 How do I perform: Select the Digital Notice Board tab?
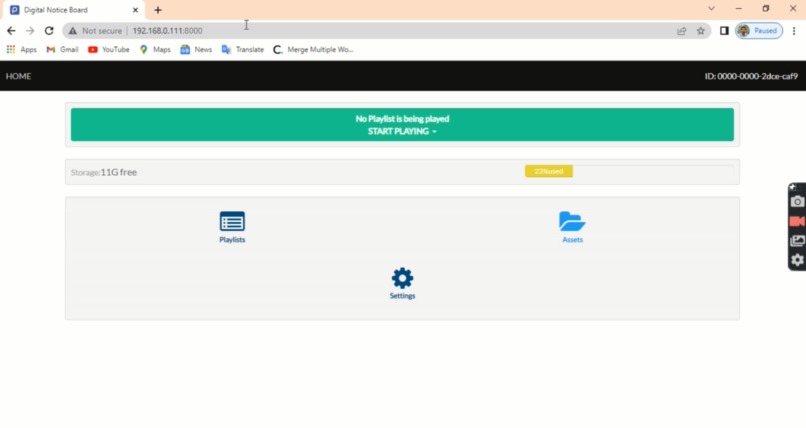click(x=72, y=10)
